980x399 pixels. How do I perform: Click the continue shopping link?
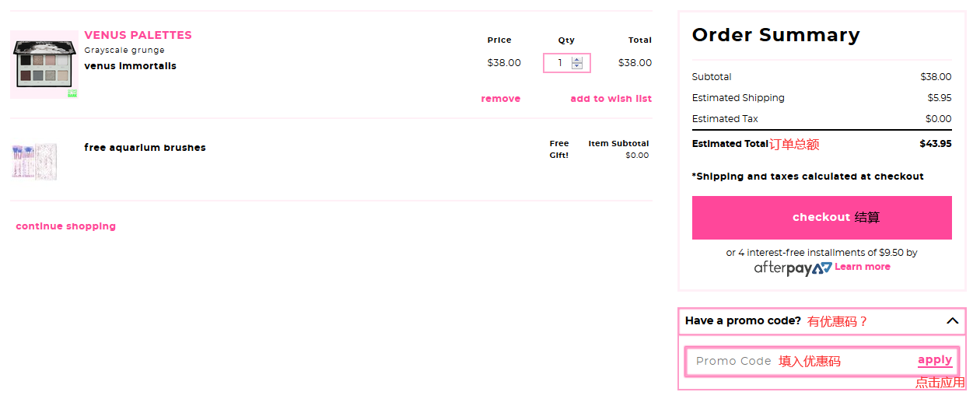[66, 226]
